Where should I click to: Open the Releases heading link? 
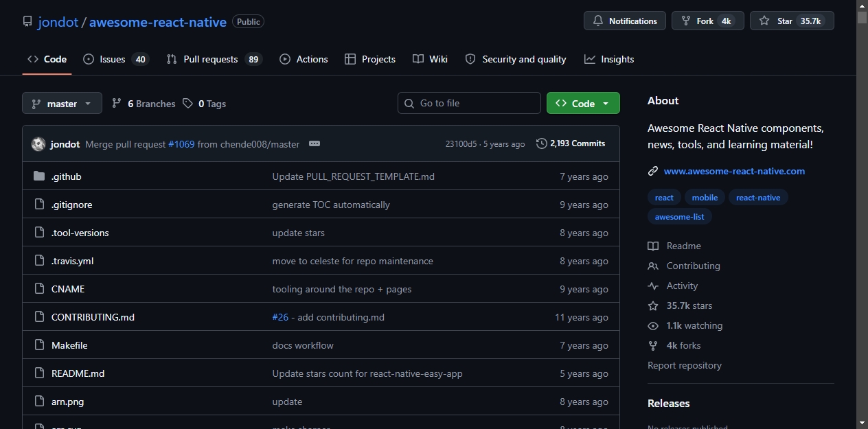point(669,403)
